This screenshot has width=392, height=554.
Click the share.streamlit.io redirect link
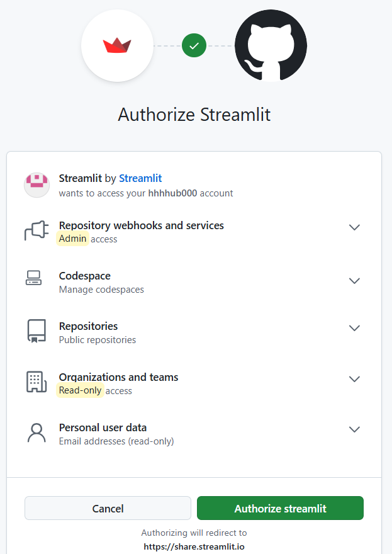point(194,546)
